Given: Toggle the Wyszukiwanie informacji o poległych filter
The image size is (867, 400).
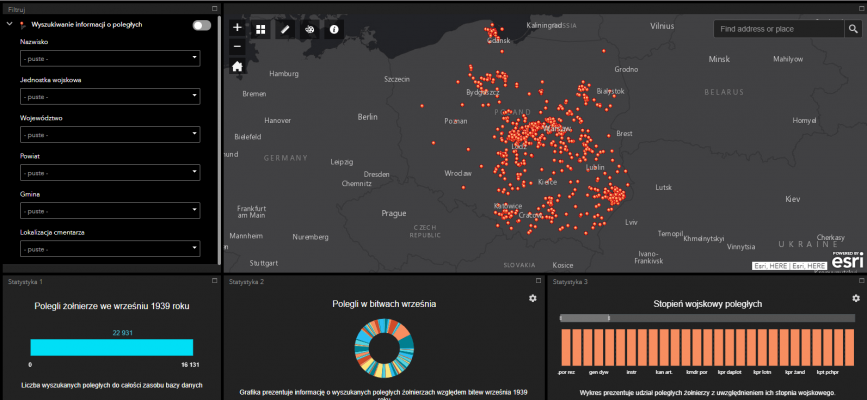Looking at the screenshot, I should point(202,25).
